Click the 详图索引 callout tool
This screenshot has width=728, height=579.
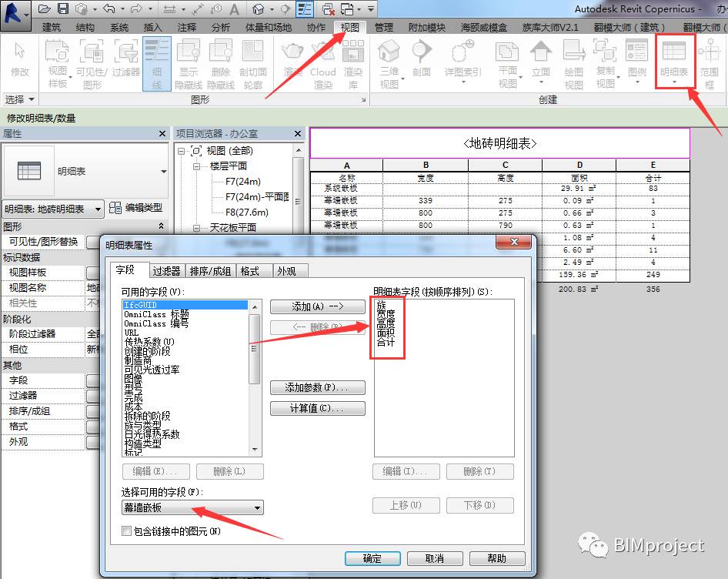coord(463,60)
